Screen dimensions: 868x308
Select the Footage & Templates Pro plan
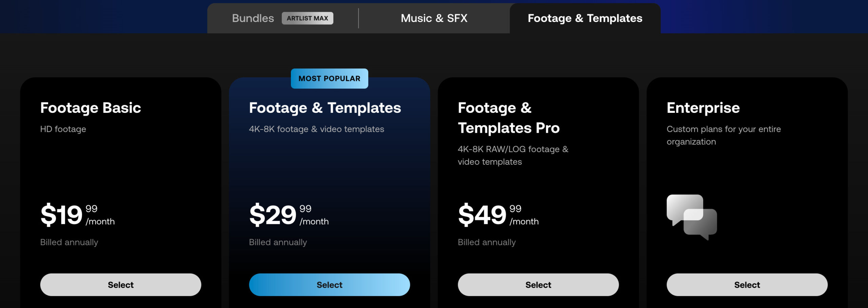[538, 285]
